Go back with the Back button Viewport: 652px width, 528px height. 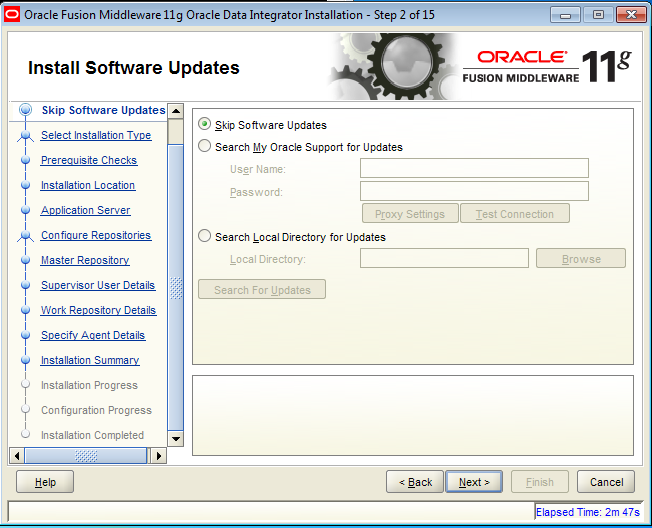415,482
